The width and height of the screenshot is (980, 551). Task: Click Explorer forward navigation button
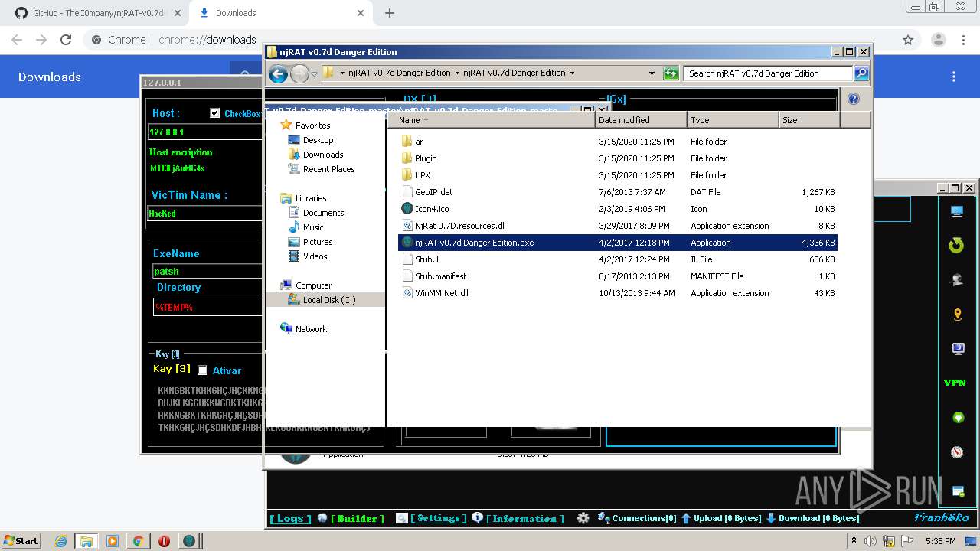point(299,73)
